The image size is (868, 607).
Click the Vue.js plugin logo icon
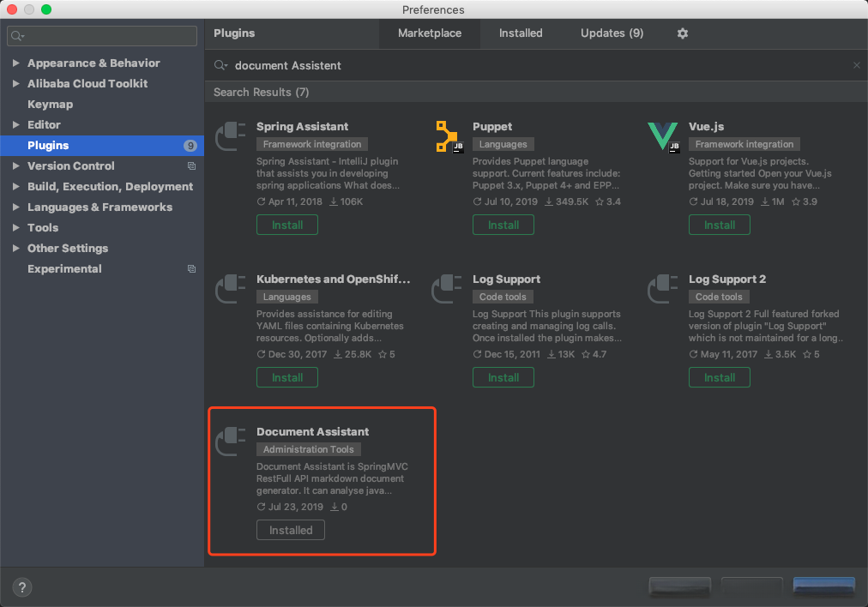[663, 136]
